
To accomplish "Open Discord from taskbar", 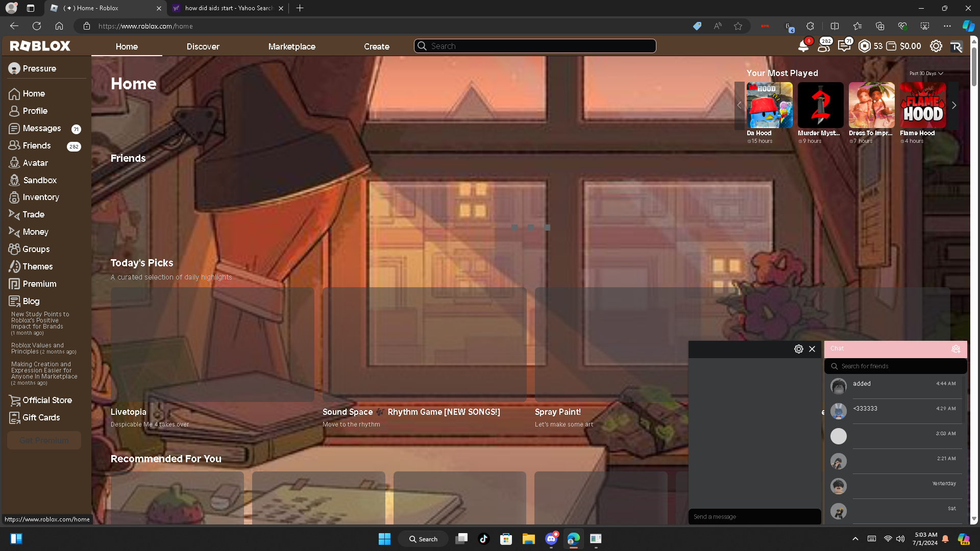I will (x=551, y=539).
